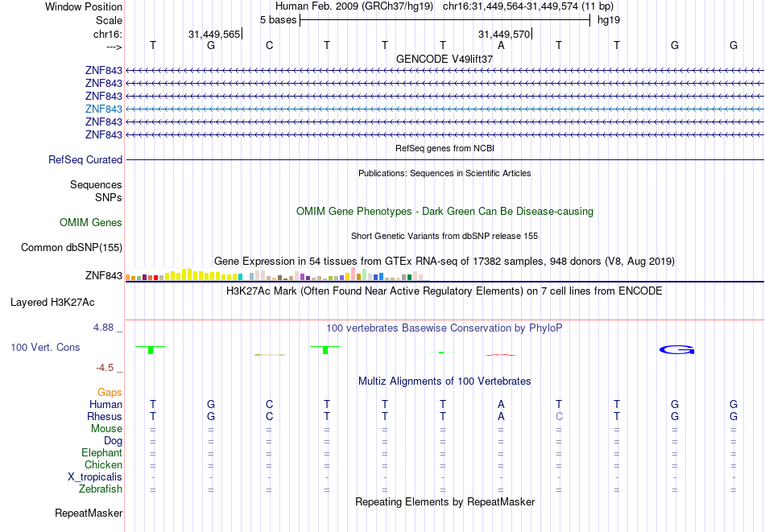Click the Layered H3K27Ac track label

click(x=52, y=303)
